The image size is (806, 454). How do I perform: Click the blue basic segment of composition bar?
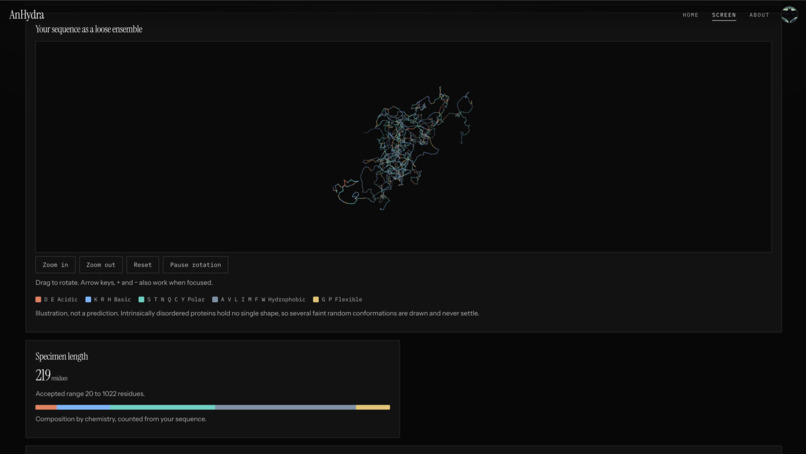tap(83, 407)
